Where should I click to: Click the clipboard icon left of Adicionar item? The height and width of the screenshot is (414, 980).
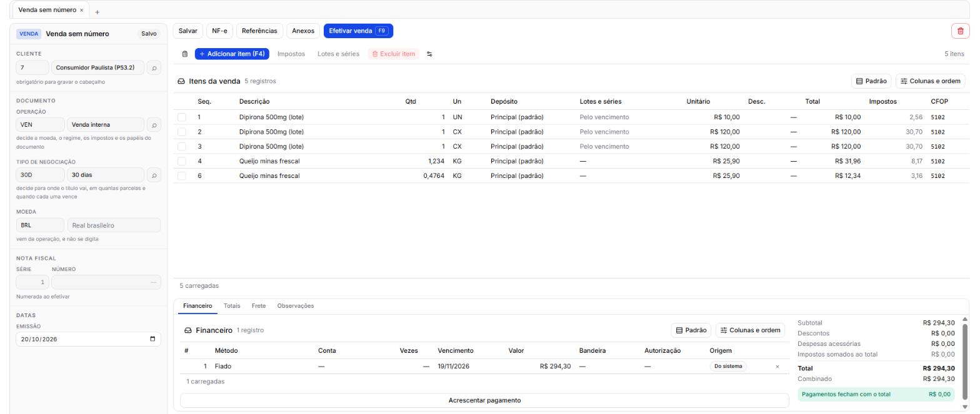click(x=185, y=54)
